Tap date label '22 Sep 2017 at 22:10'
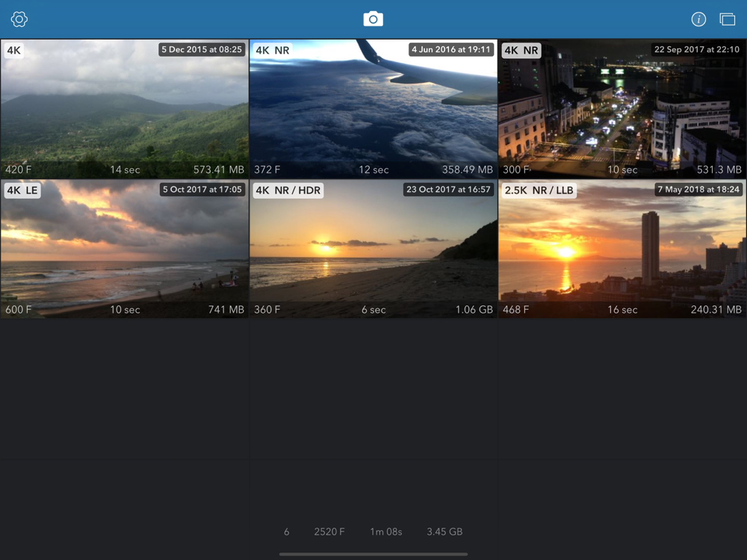Screen dimensions: 747x560 point(696,49)
